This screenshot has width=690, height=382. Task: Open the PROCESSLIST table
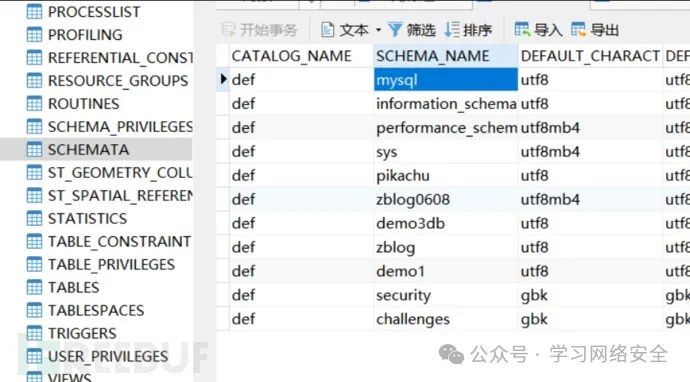(x=94, y=12)
